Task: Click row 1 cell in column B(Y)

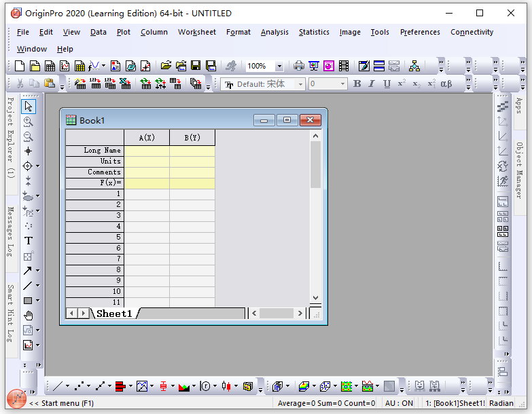Action: click(x=192, y=194)
